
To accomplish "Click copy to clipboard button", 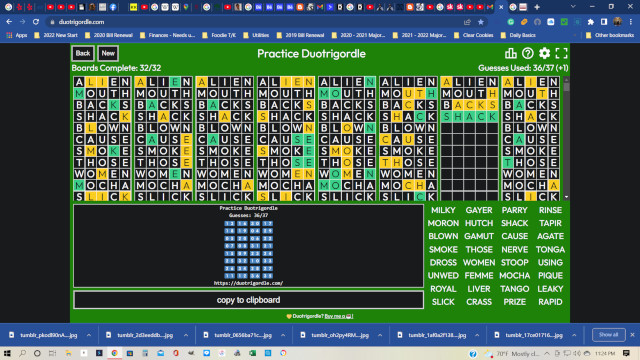I will pyautogui.click(x=249, y=300).
